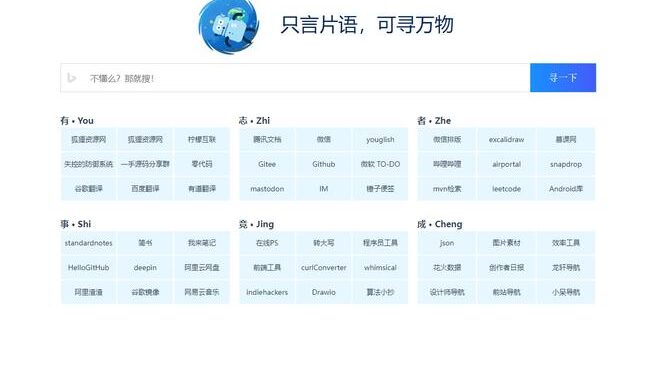Open the curlConverter link

click(x=324, y=267)
